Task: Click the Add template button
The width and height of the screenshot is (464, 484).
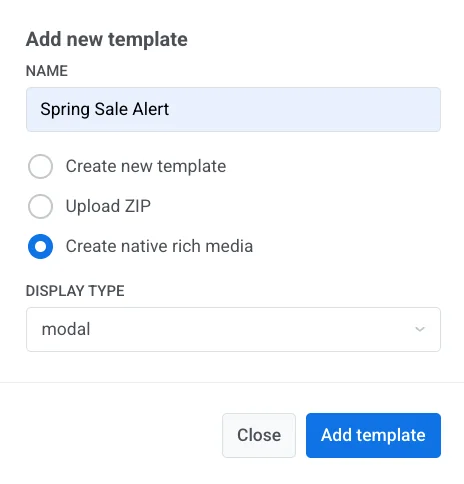Action: (x=373, y=435)
